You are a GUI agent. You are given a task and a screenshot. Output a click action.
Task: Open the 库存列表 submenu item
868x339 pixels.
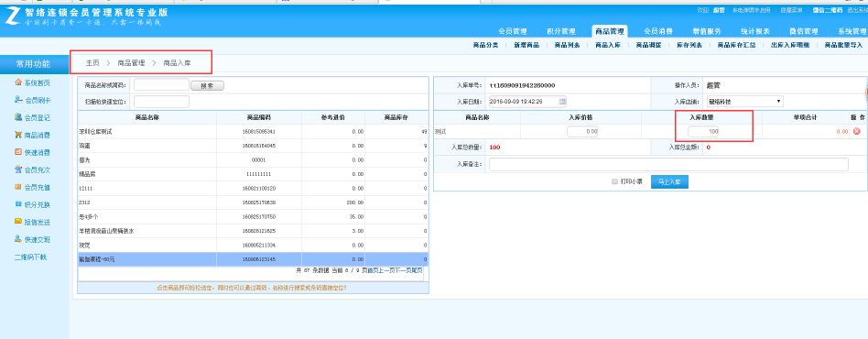point(689,46)
